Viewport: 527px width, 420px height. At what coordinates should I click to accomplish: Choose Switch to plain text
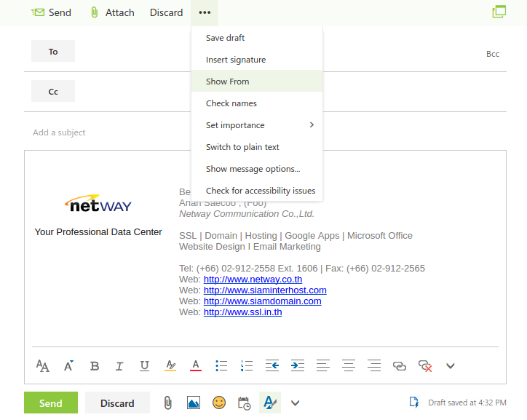[242, 147]
